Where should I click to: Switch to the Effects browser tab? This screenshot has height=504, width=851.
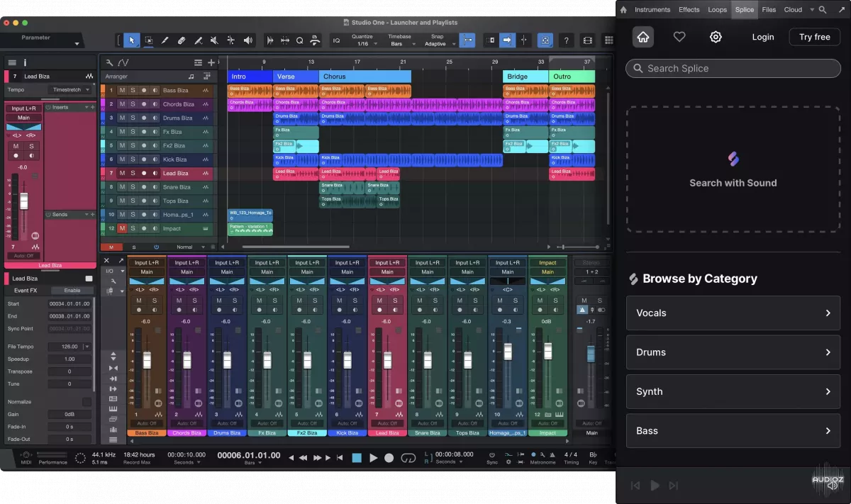tap(689, 10)
